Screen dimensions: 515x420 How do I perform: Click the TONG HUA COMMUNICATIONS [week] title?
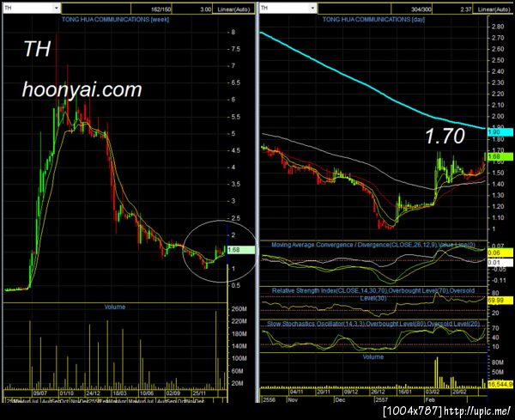coord(115,20)
